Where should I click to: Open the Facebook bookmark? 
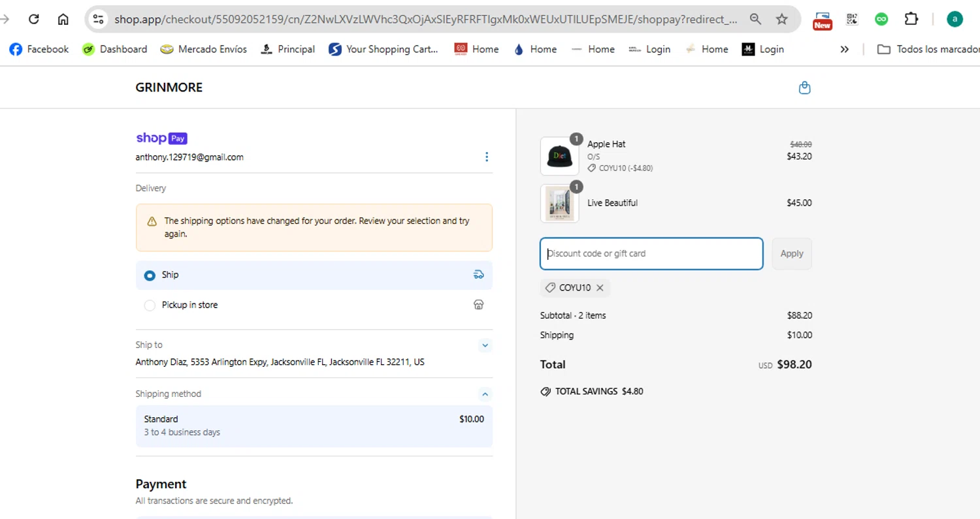(39, 49)
